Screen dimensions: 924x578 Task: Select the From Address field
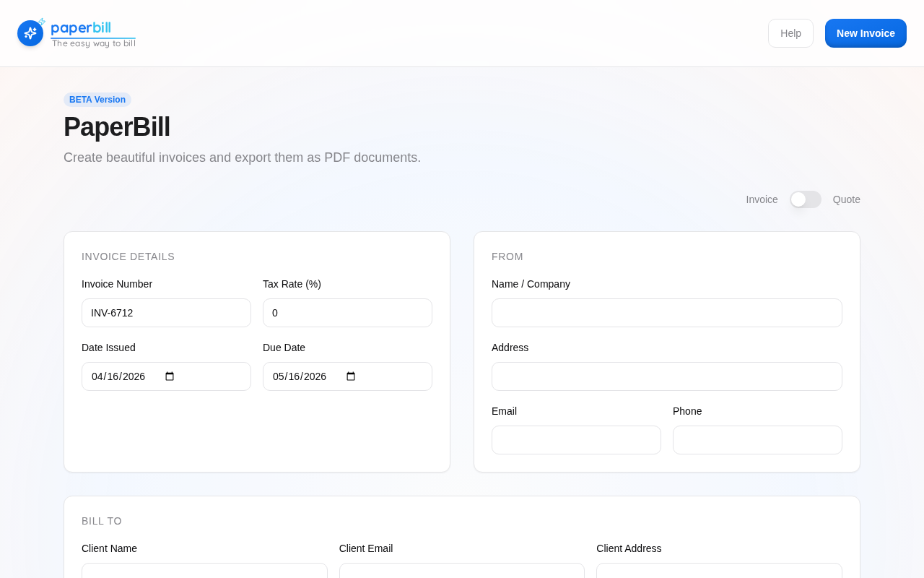point(666,376)
